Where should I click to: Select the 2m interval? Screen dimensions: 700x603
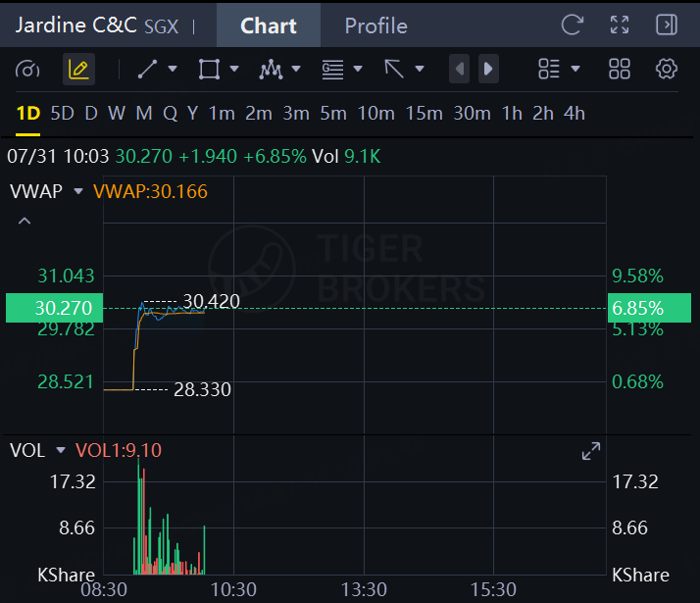[259, 114]
